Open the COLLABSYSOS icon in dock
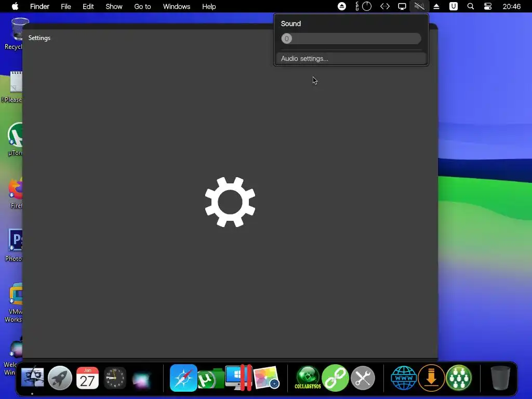Screen dimensions: 532x399 (308, 378)
